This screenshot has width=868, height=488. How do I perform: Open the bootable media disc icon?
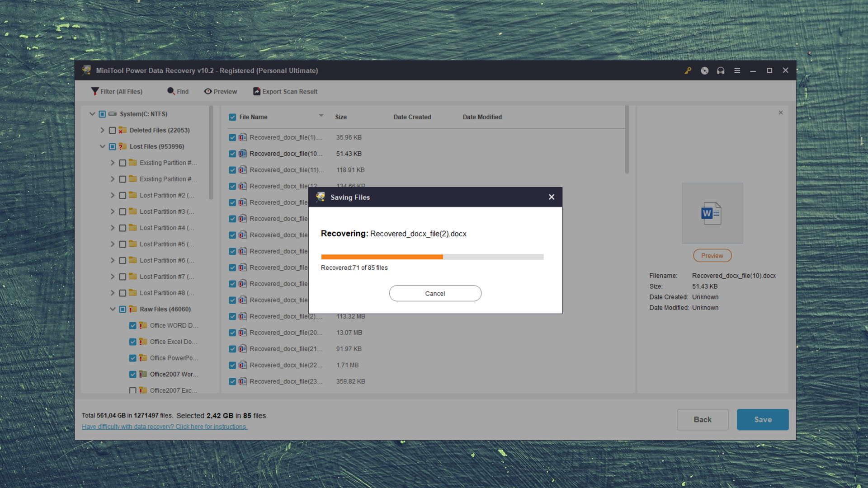pyautogui.click(x=704, y=70)
